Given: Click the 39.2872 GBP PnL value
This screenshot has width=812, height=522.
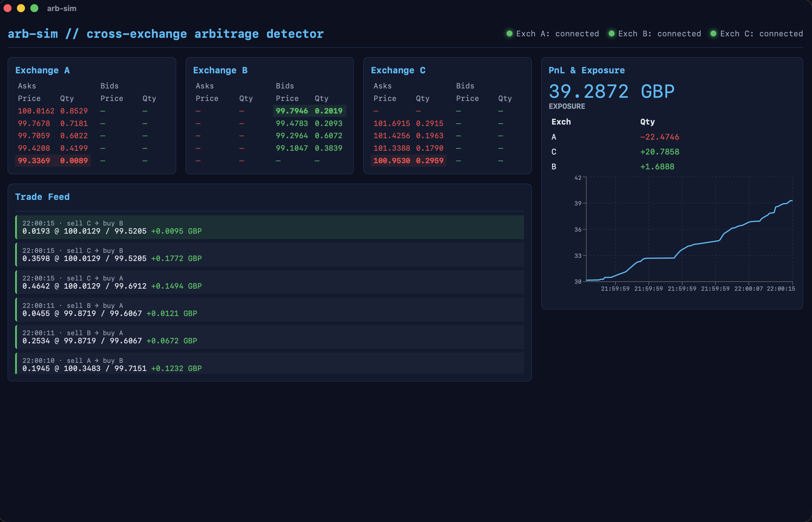Looking at the screenshot, I should click(611, 92).
